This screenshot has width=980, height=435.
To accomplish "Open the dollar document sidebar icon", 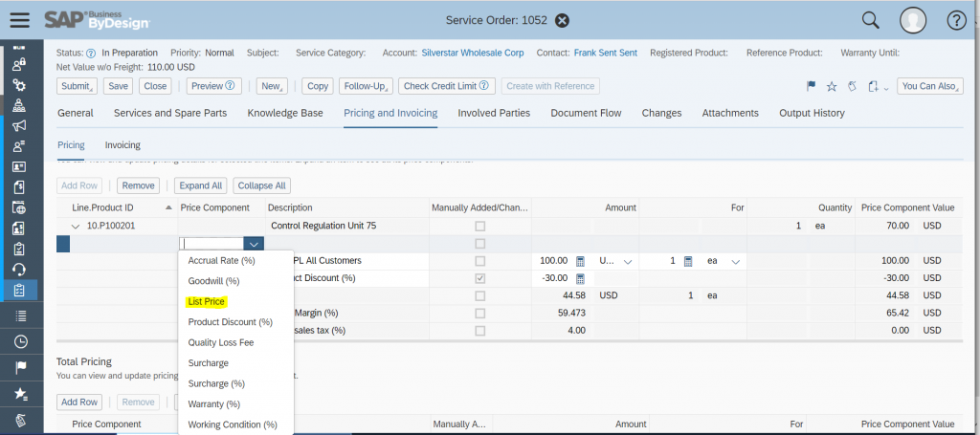I will pos(19,187).
